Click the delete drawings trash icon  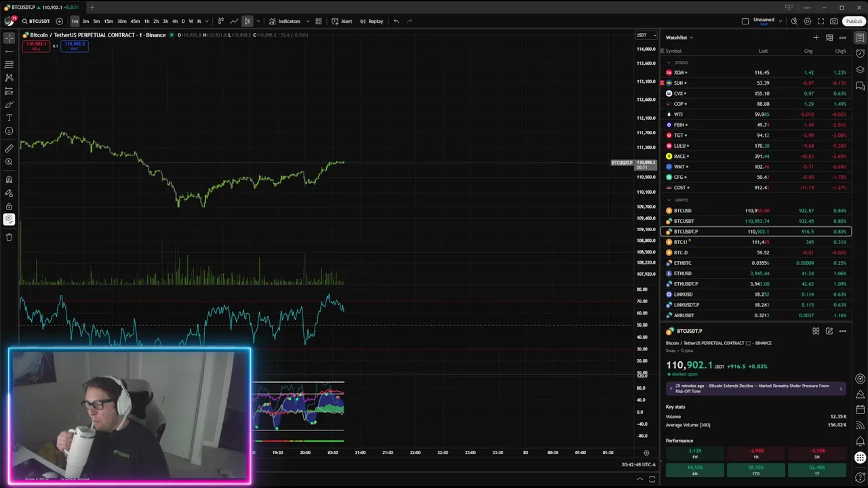tap(9, 237)
